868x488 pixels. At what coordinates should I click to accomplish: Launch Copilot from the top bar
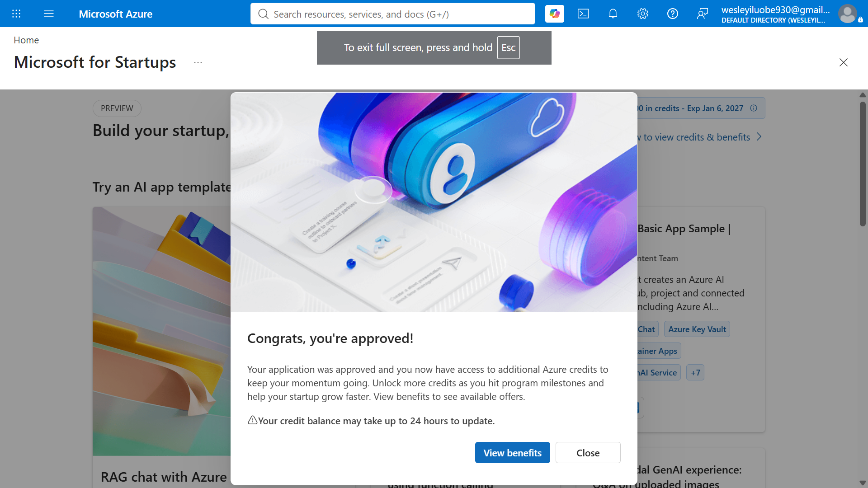point(555,14)
